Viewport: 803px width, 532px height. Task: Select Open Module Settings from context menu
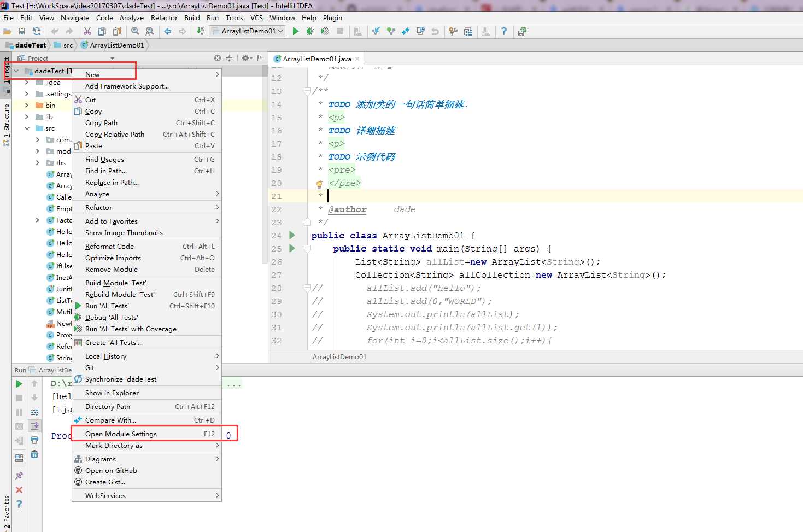[x=121, y=434]
